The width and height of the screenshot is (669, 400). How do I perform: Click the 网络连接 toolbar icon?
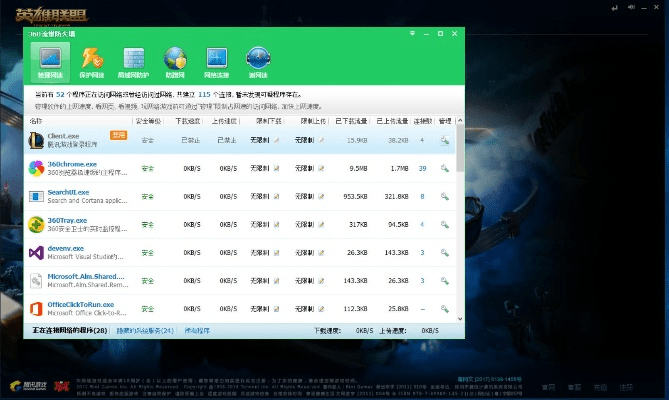click(x=217, y=62)
